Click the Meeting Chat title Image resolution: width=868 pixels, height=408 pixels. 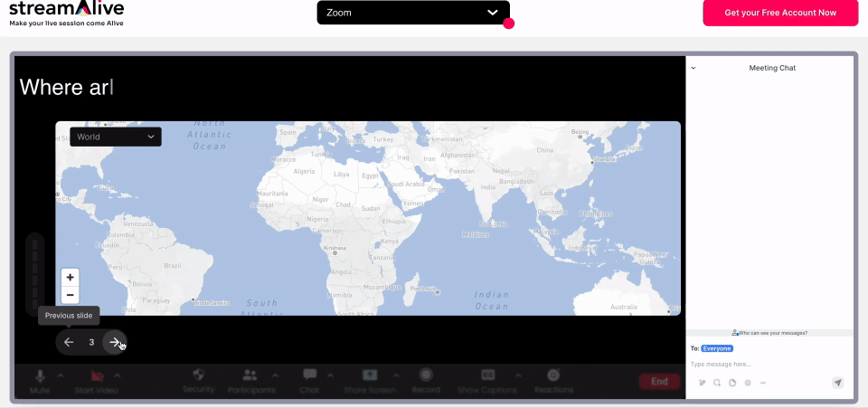click(x=772, y=68)
